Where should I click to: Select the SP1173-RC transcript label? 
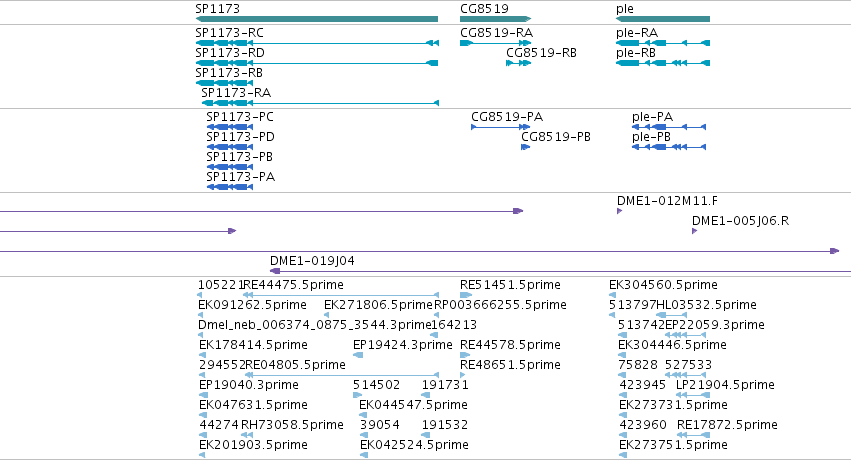tap(230, 33)
